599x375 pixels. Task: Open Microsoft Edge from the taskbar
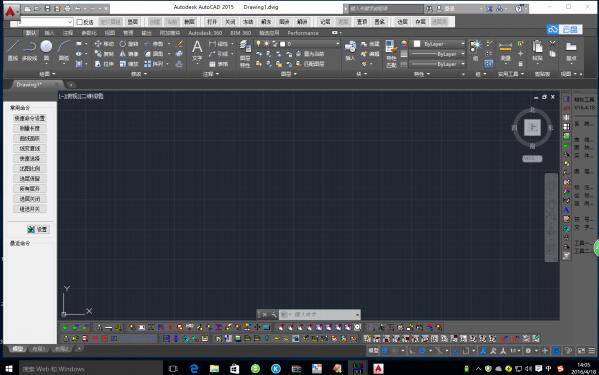(194, 369)
